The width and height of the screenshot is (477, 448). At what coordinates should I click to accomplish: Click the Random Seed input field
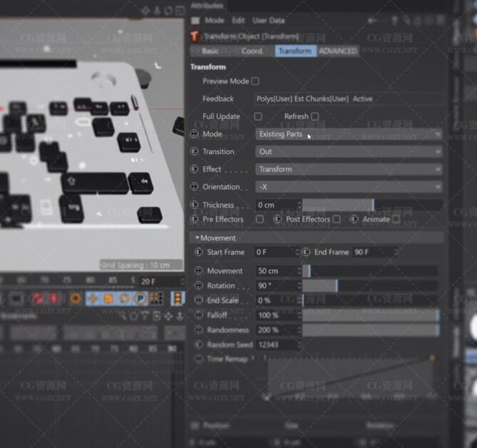(277, 345)
